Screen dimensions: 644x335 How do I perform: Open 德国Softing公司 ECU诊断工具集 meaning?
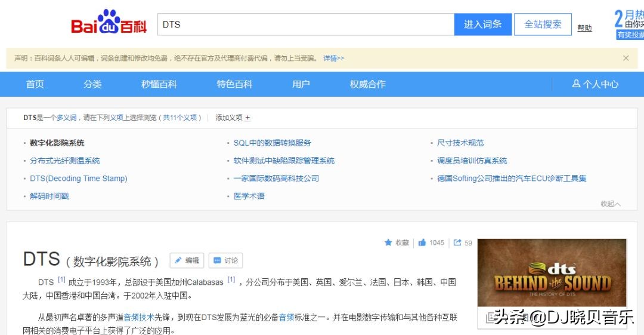pos(512,178)
